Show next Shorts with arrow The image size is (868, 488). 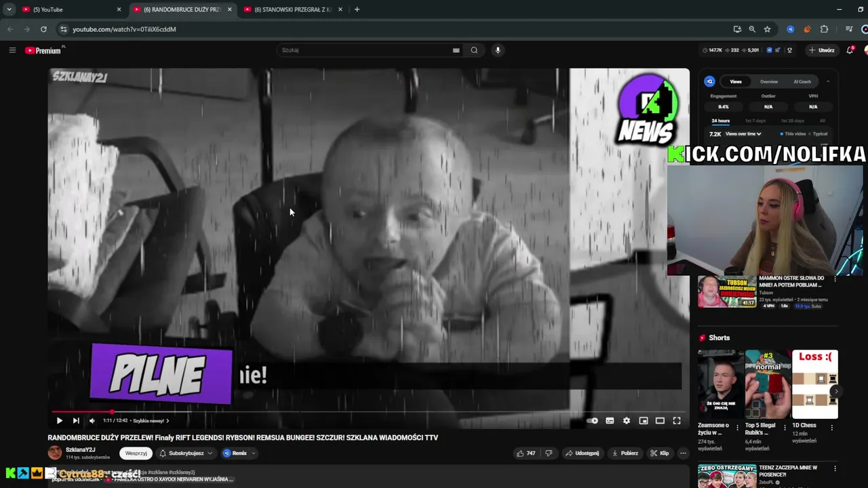point(836,391)
